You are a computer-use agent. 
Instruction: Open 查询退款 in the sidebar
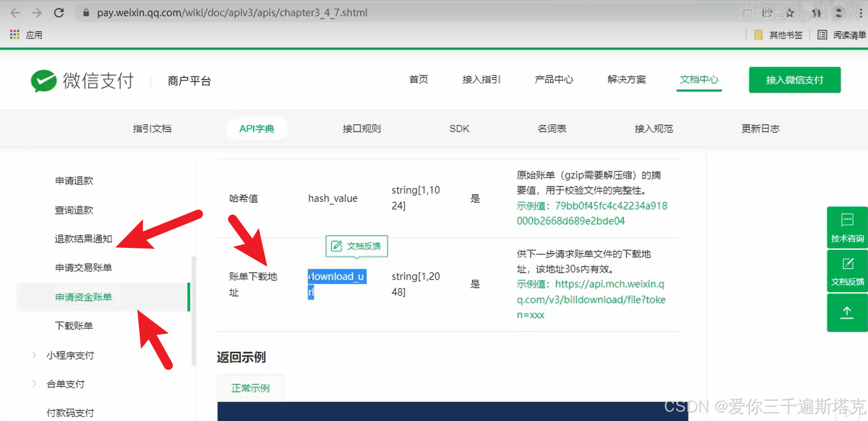click(74, 210)
